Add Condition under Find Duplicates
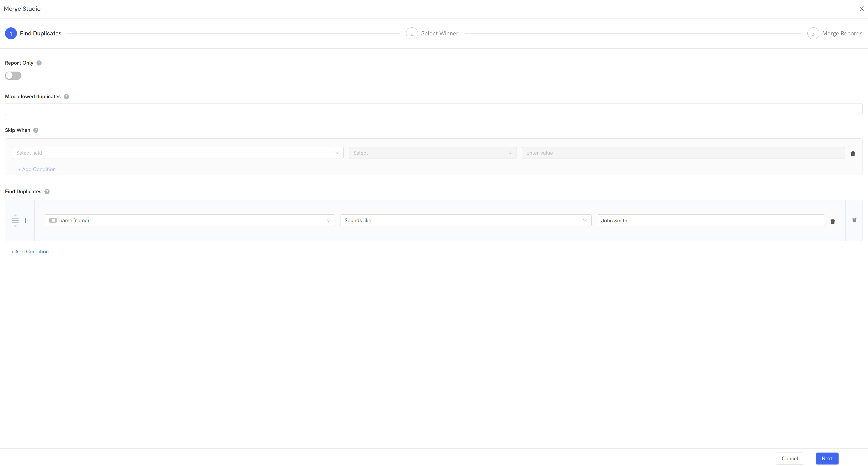 coord(30,252)
